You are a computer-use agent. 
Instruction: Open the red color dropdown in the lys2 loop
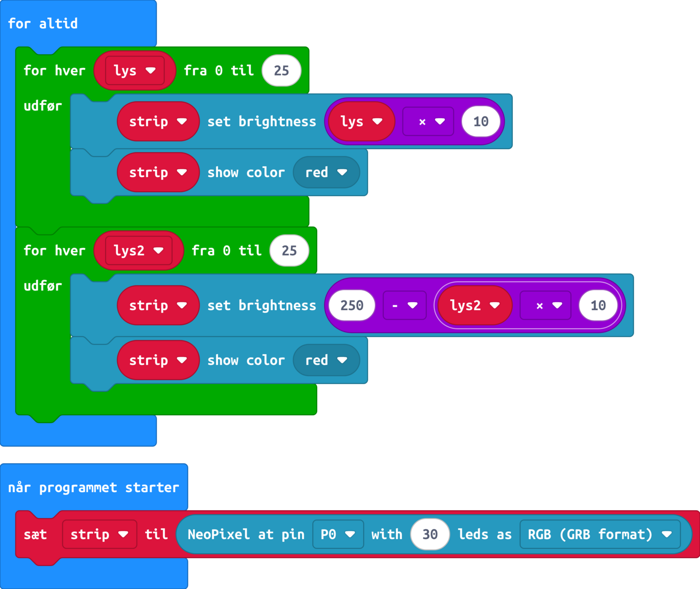tap(327, 360)
